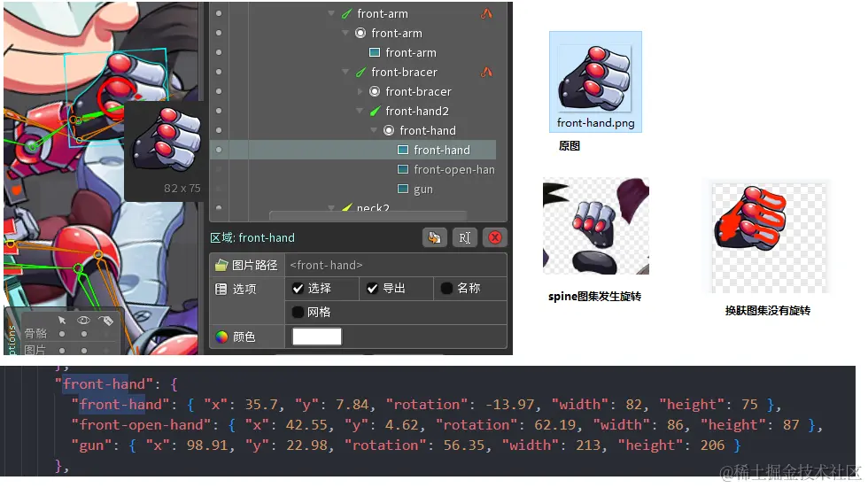This screenshot has height=488, width=868.
Task: Select the front-hand.png file thumbnail
Action: [x=595, y=81]
